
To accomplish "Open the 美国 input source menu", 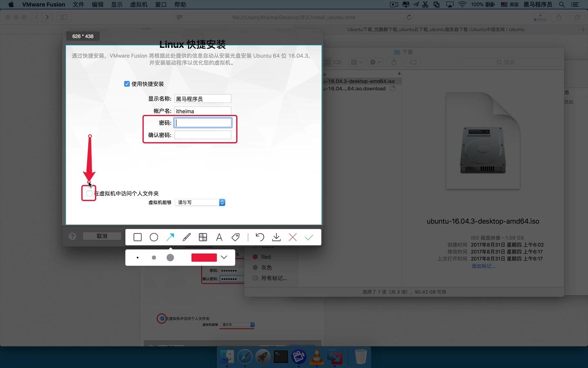I will [510, 4].
